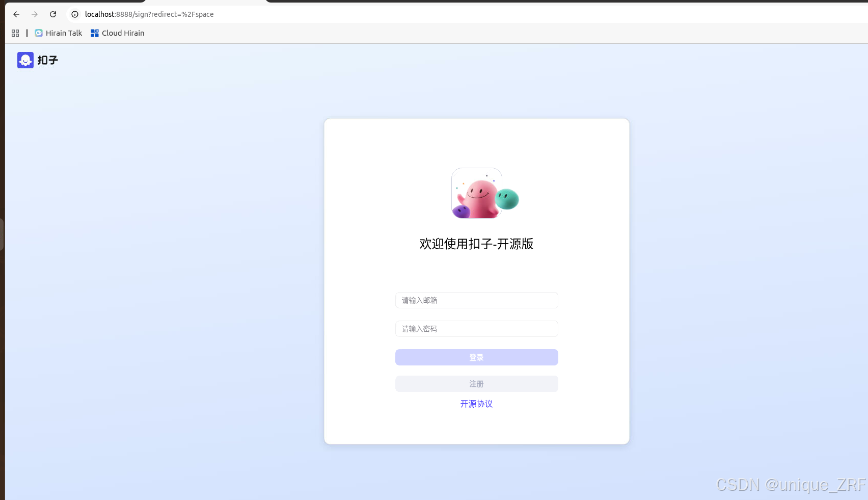Open site information via the info icon
The height and width of the screenshot is (500, 868).
tap(74, 14)
